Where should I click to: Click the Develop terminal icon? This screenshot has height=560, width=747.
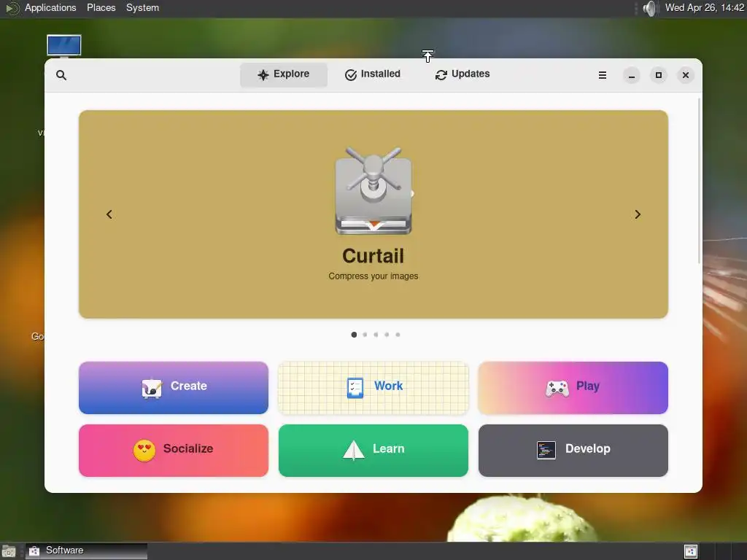546,451
